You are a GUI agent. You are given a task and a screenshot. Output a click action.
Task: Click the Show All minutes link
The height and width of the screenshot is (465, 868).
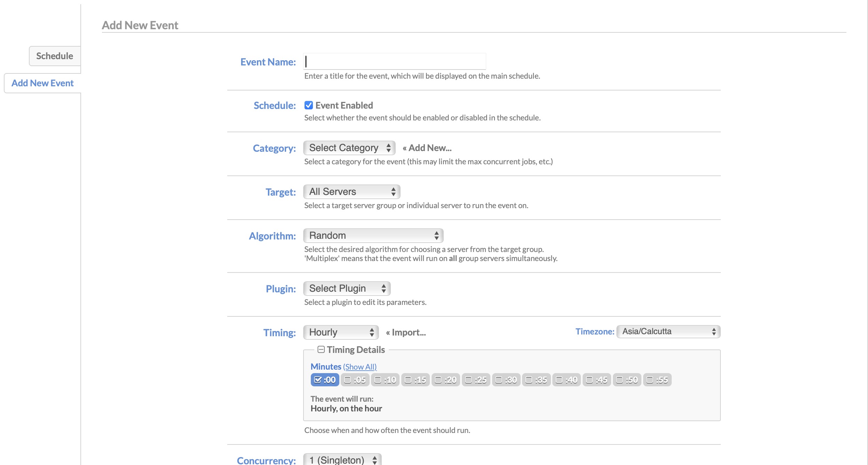[x=360, y=367]
